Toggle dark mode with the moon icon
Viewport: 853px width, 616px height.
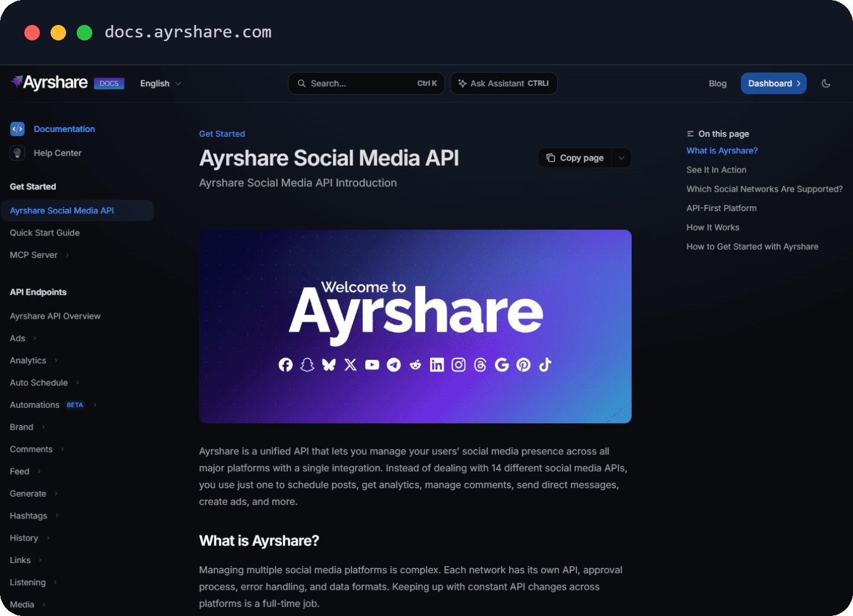click(x=826, y=83)
